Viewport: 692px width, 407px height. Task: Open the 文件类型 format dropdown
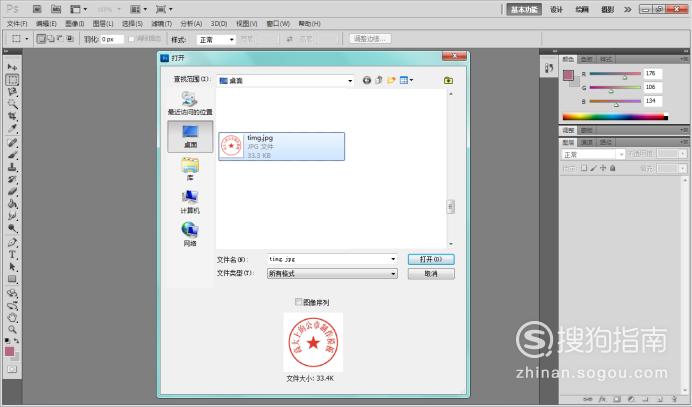point(332,274)
